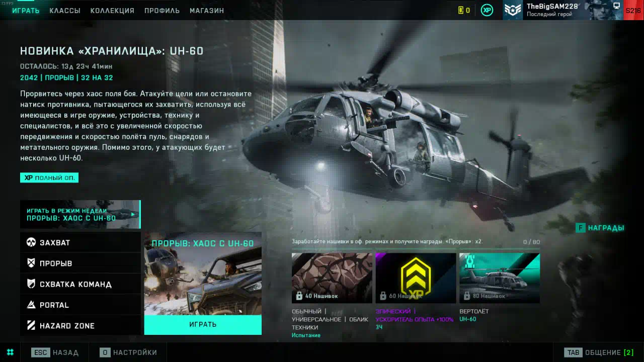This screenshot has width=644, height=362.
Task: Click the teal ИГРАТЬ button
Action: pyautogui.click(x=203, y=325)
